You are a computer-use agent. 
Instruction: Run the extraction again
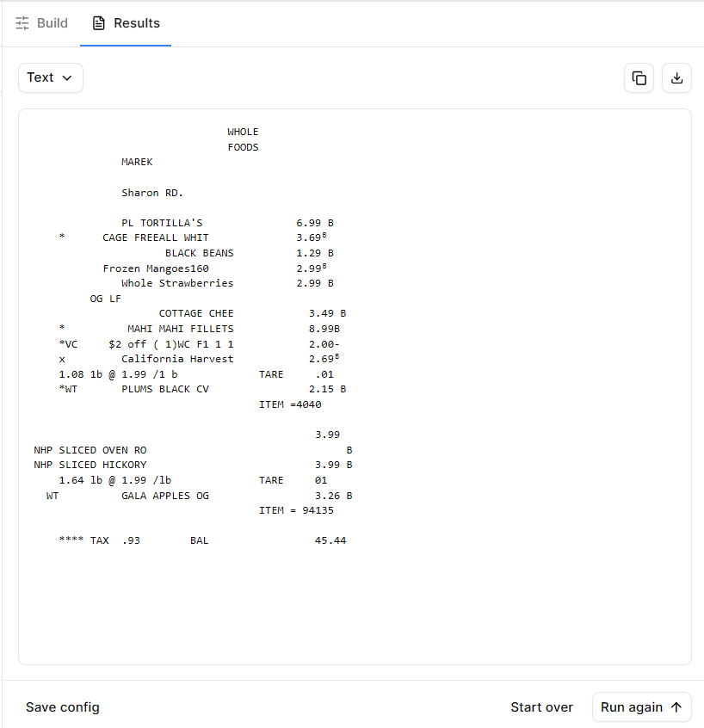[641, 707]
